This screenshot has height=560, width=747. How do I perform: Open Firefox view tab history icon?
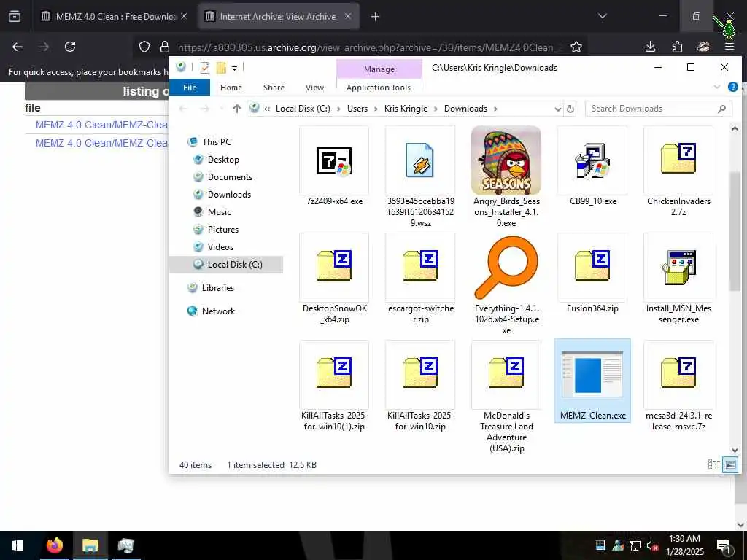tap(15, 17)
